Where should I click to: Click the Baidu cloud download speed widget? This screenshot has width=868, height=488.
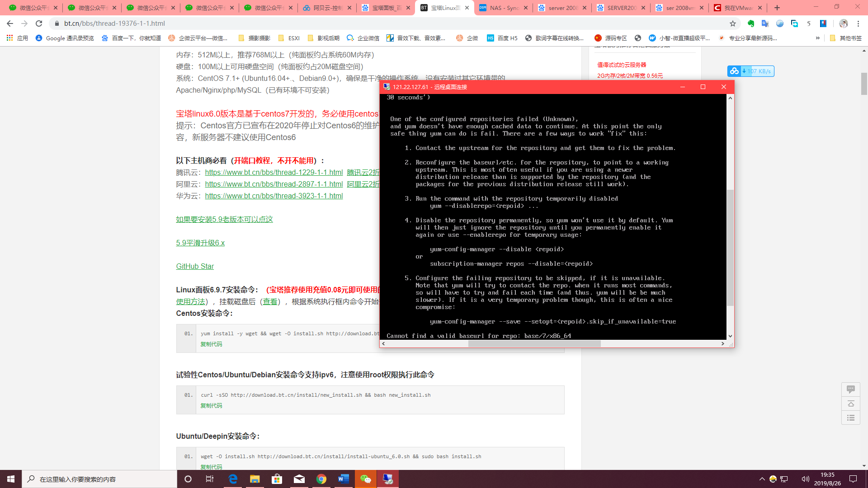pos(750,71)
